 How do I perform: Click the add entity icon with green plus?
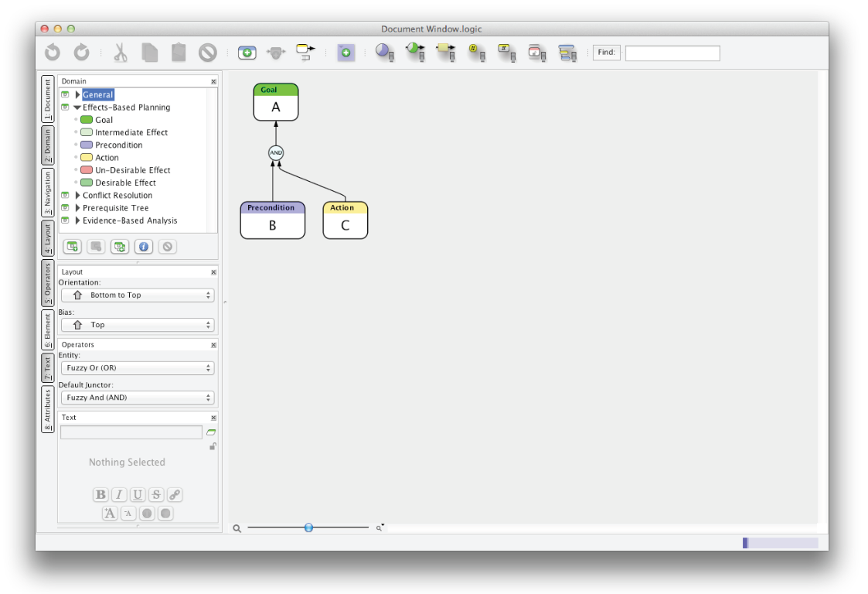247,53
